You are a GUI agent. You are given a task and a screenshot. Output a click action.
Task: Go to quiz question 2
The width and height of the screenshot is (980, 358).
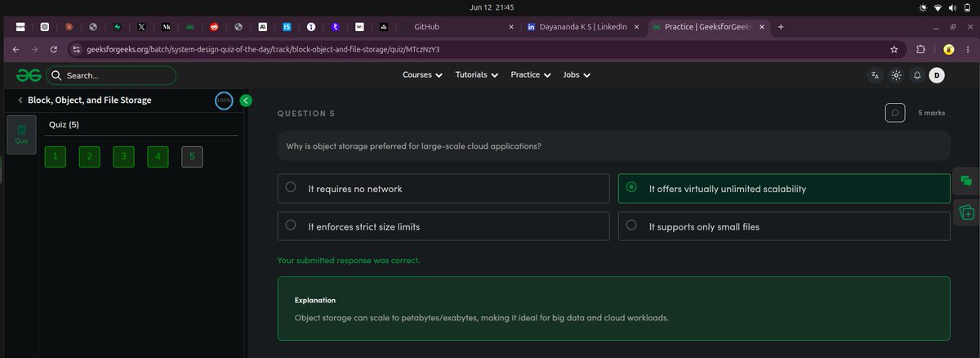click(89, 157)
